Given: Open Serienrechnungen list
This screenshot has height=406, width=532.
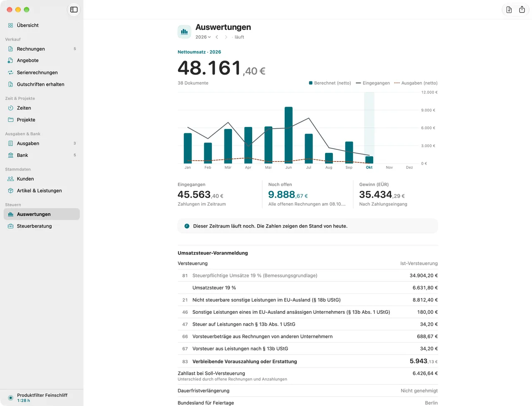Looking at the screenshot, I should [x=42, y=73].
